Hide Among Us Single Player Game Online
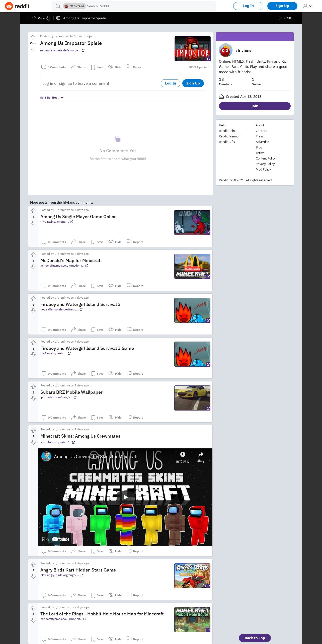322x644 pixels. (115, 242)
